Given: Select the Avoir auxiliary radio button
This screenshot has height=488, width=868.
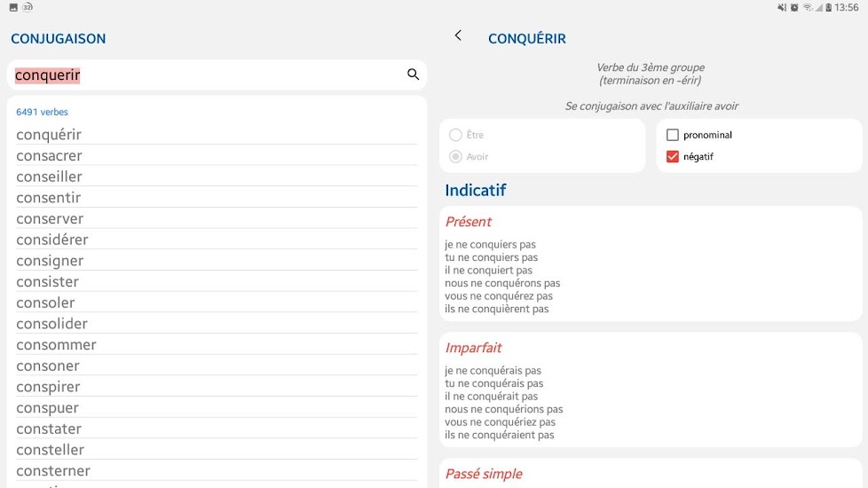Looking at the screenshot, I should click(455, 157).
